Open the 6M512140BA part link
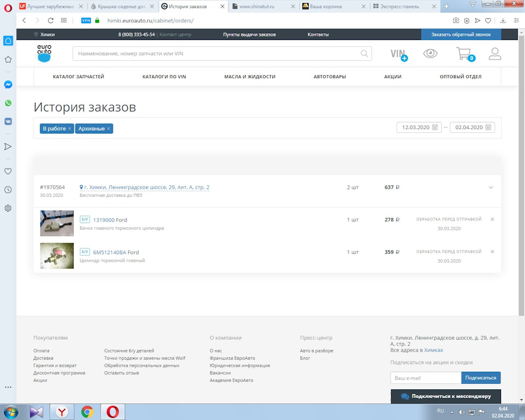The width and height of the screenshot is (525, 420). (109, 252)
